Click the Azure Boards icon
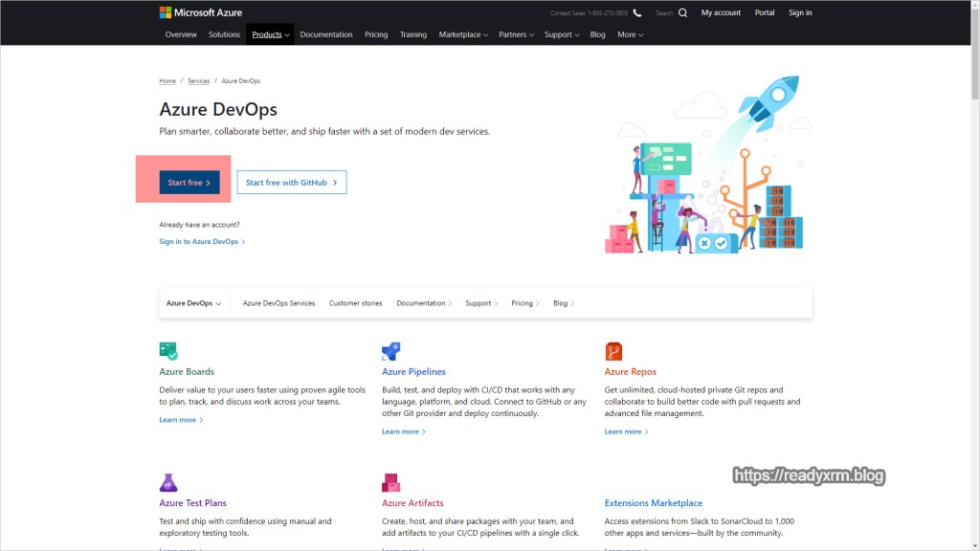 (x=168, y=351)
